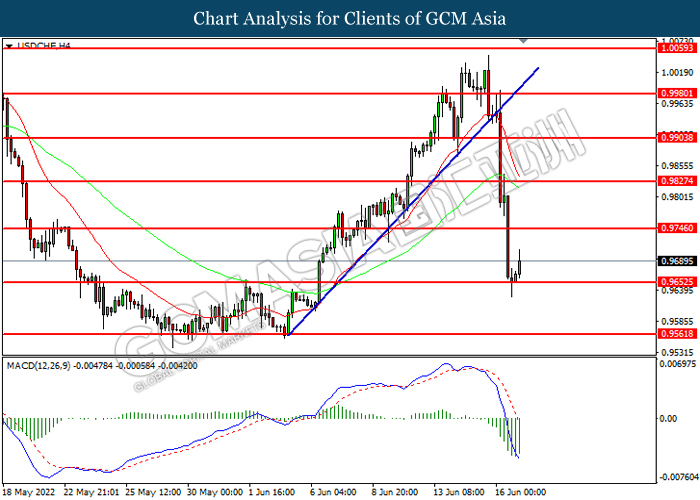Screen dimensions: 700x500
Task: Select the 0.97460 price level label
Action: coord(677,228)
